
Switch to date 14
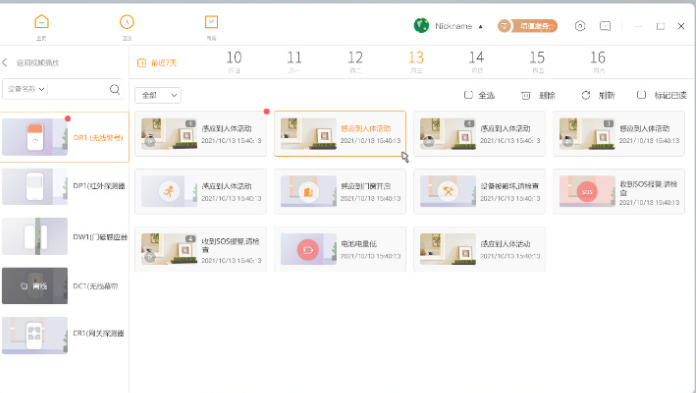click(476, 61)
